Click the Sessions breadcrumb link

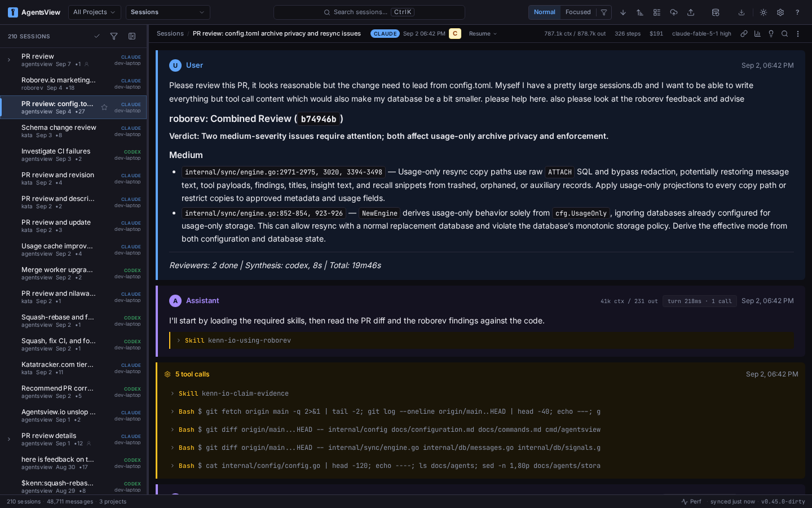coord(170,34)
